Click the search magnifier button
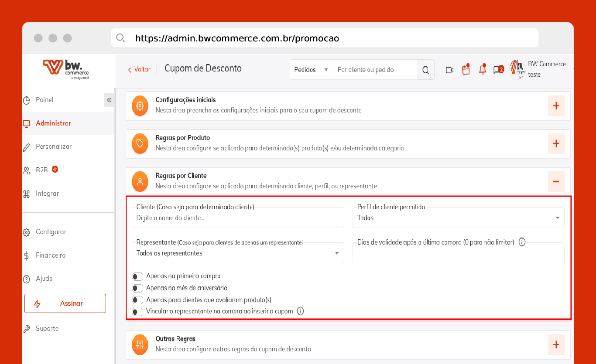This screenshot has width=596, height=364. click(426, 70)
